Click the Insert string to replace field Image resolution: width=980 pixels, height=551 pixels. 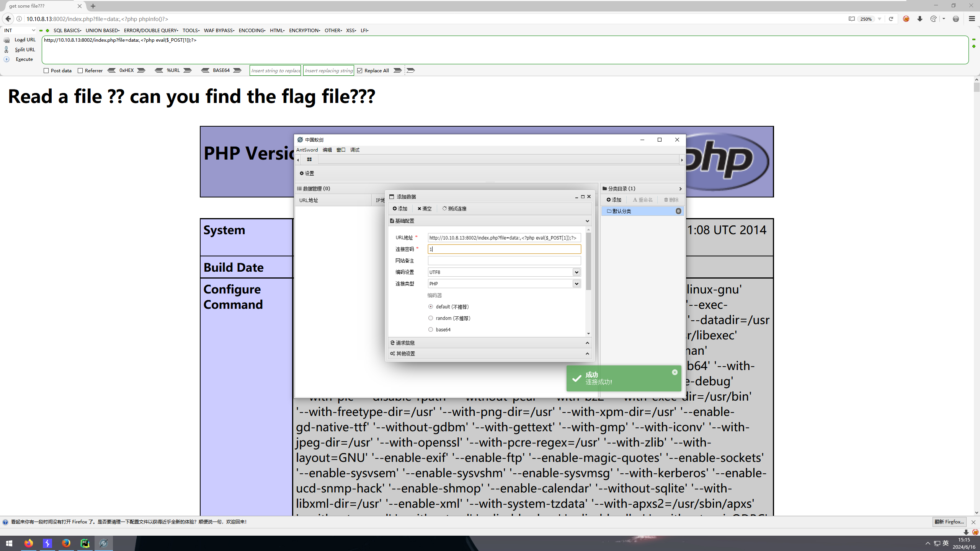(x=275, y=71)
